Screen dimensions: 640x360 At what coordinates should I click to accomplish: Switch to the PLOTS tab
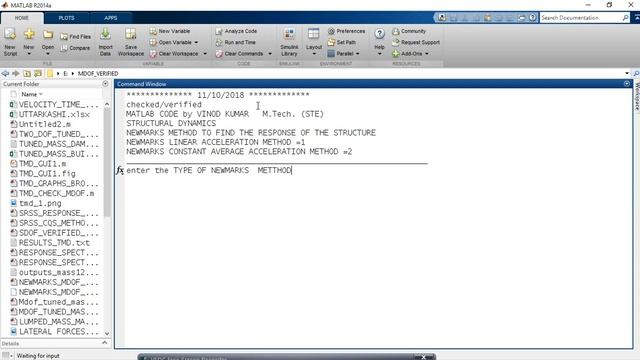point(67,18)
